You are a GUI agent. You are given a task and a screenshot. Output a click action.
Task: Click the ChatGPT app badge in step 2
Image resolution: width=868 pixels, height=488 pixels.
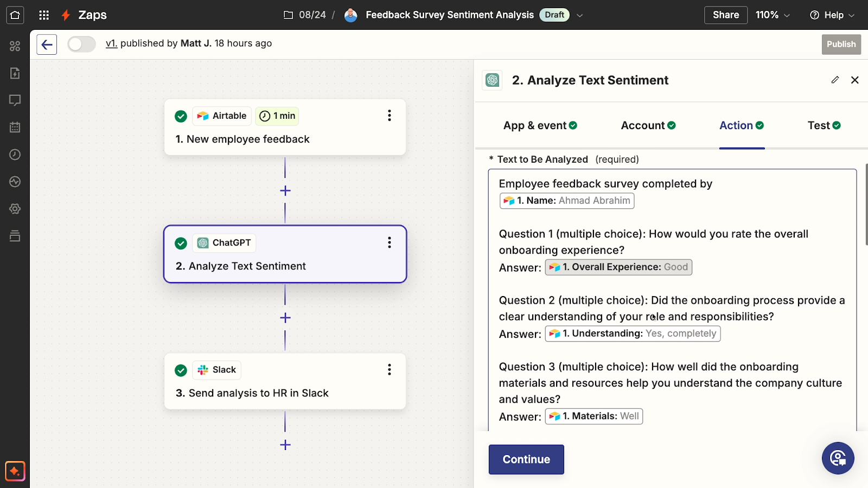click(224, 243)
